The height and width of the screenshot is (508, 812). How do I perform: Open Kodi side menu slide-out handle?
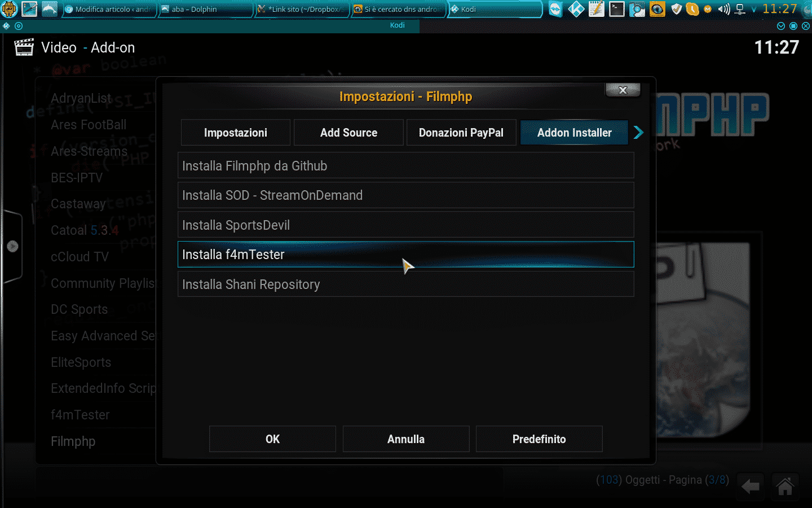(12, 246)
